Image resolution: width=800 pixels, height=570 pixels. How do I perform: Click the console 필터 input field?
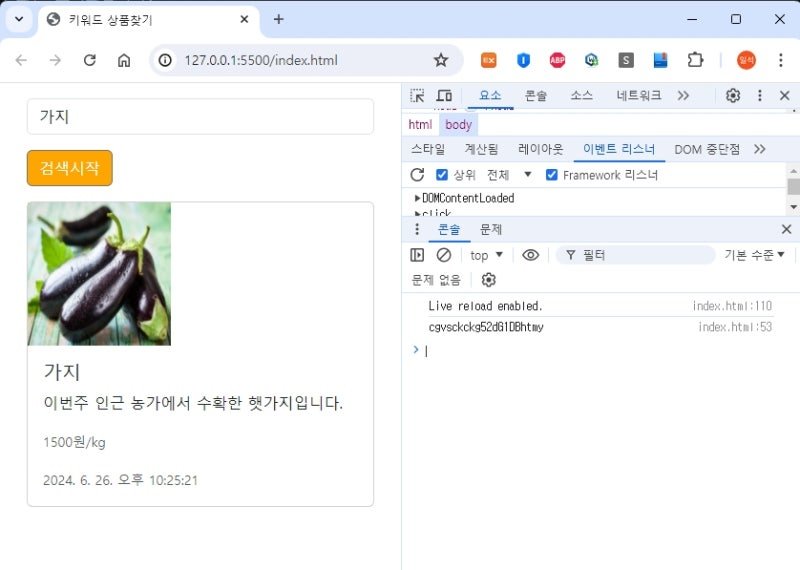point(635,255)
